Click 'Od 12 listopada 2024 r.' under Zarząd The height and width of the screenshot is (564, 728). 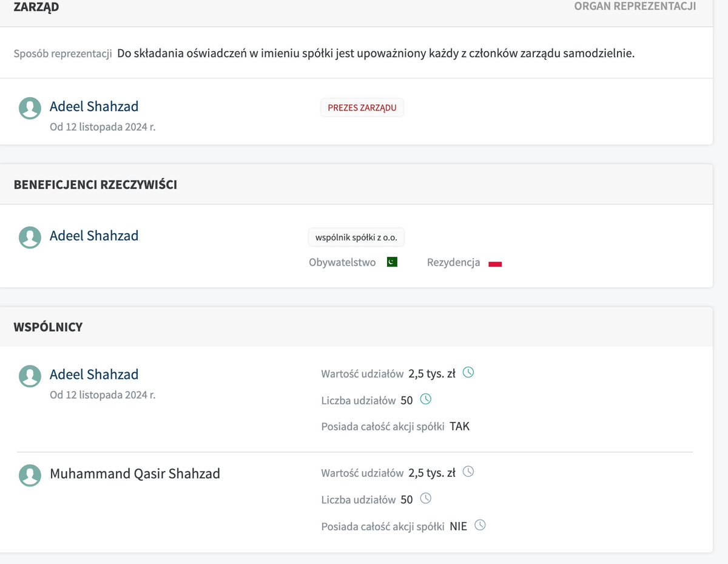click(103, 127)
